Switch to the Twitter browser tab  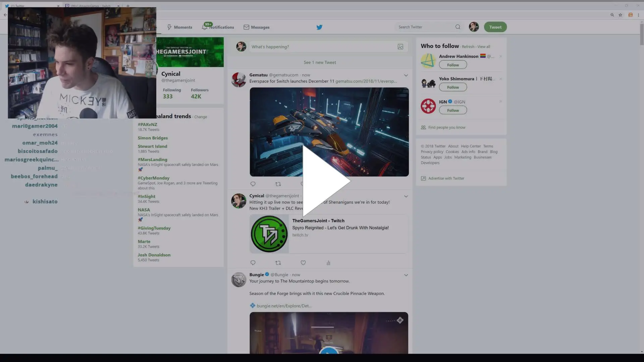(32, 6)
